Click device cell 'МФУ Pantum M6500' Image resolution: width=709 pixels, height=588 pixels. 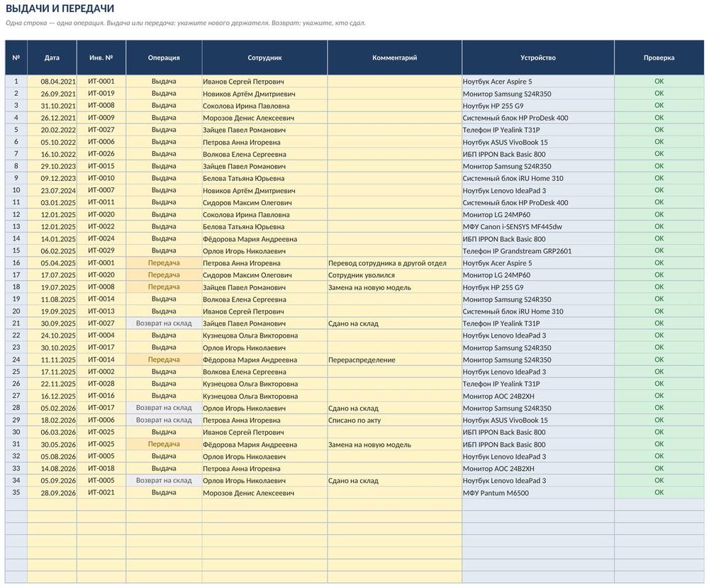[537, 492]
